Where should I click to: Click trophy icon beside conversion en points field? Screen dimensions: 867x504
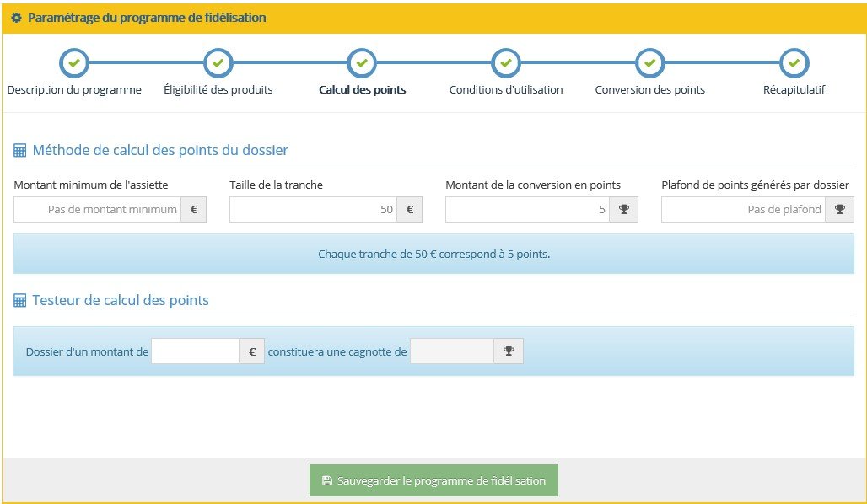click(624, 210)
